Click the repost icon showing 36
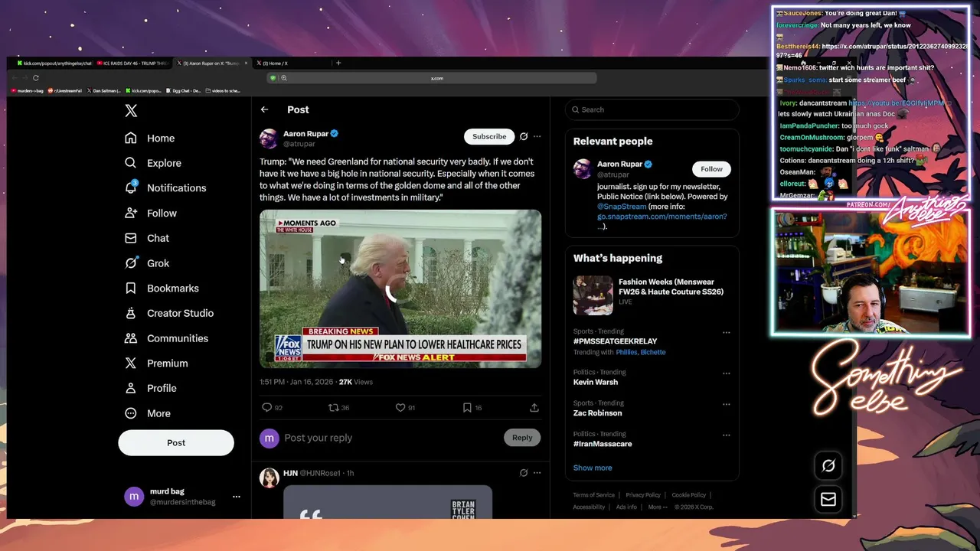Image resolution: width=980 pixels, height=551 pixels. [334, 407]
